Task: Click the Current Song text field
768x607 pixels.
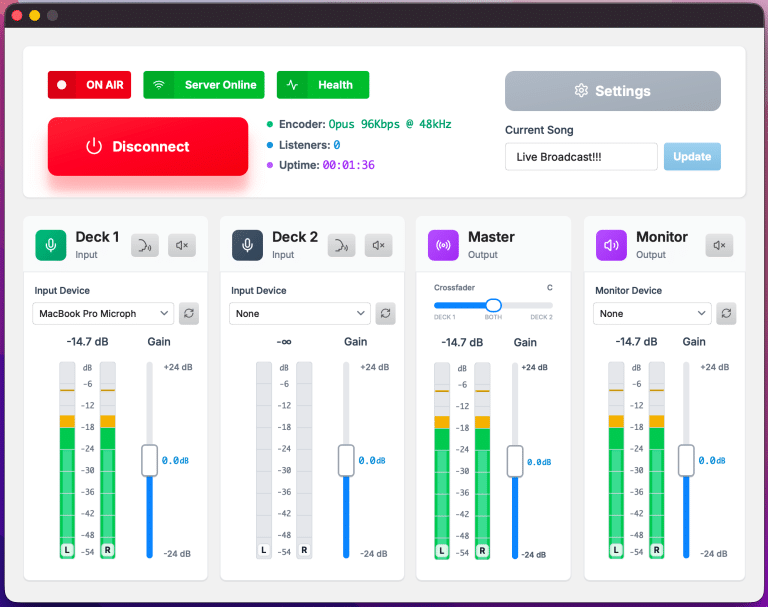Action: (581, 157)
